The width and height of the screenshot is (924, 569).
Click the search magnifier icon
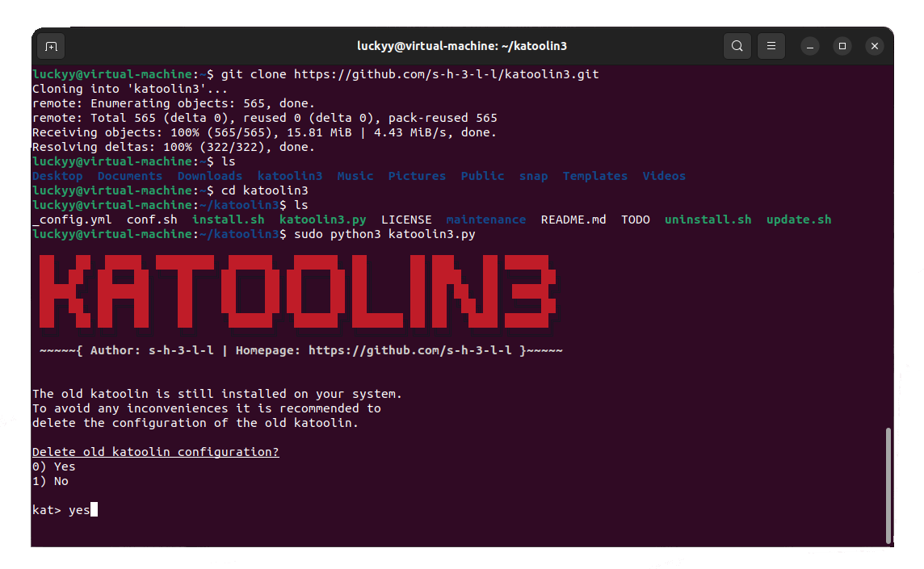tap(737, 46)
